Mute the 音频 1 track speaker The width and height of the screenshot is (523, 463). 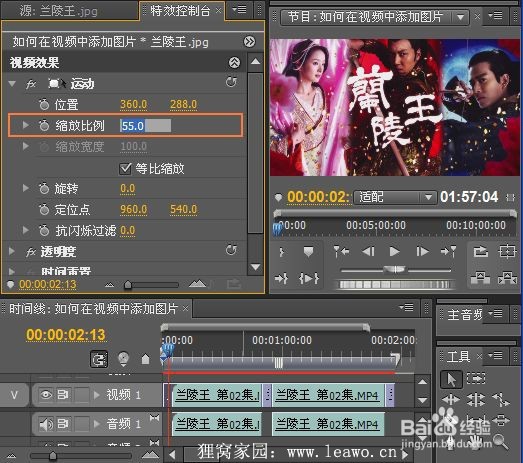pos(46,424)
